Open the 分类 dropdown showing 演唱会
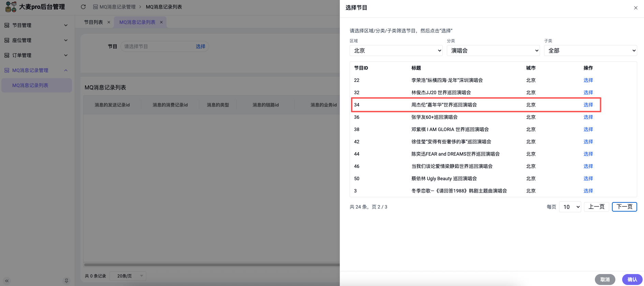644x286 pixels. pos(493,51)
